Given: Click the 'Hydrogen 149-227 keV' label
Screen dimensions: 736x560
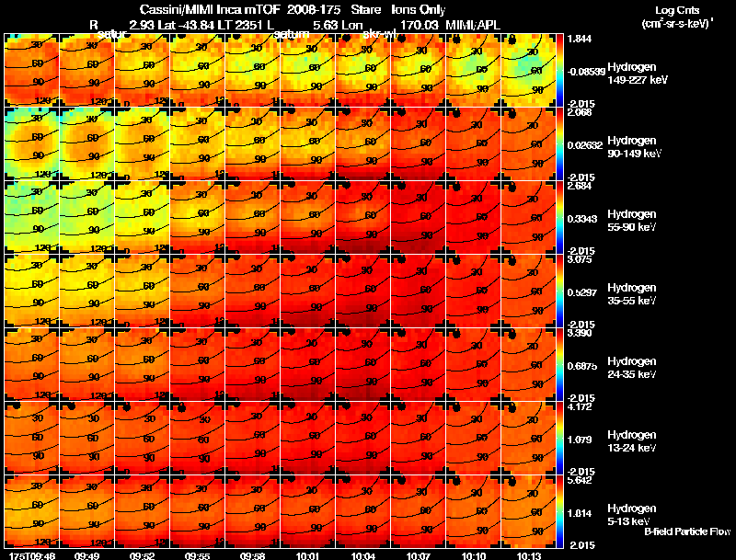Looking at the screenshot, I should (638, 74).
